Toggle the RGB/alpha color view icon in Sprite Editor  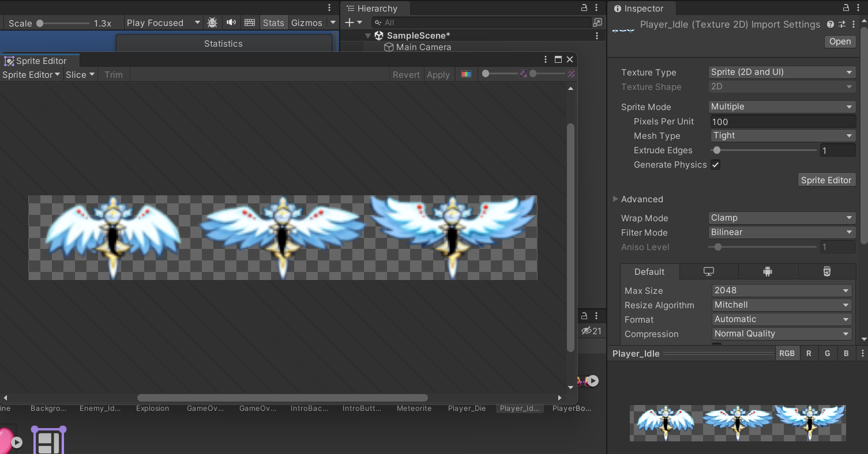[x=466, y=74]
